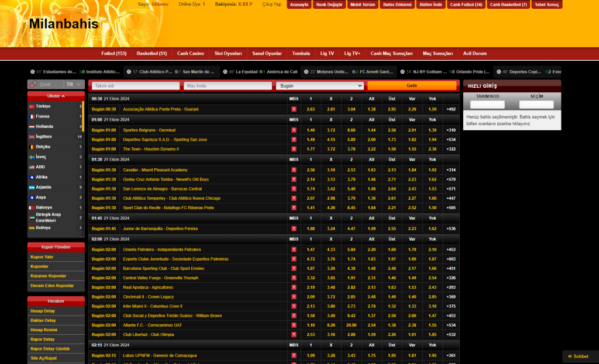Viewport: 599px width, 364px height.
Task: Click soccer ball icon beside La Equidad score
Action: tap(225, 72)
